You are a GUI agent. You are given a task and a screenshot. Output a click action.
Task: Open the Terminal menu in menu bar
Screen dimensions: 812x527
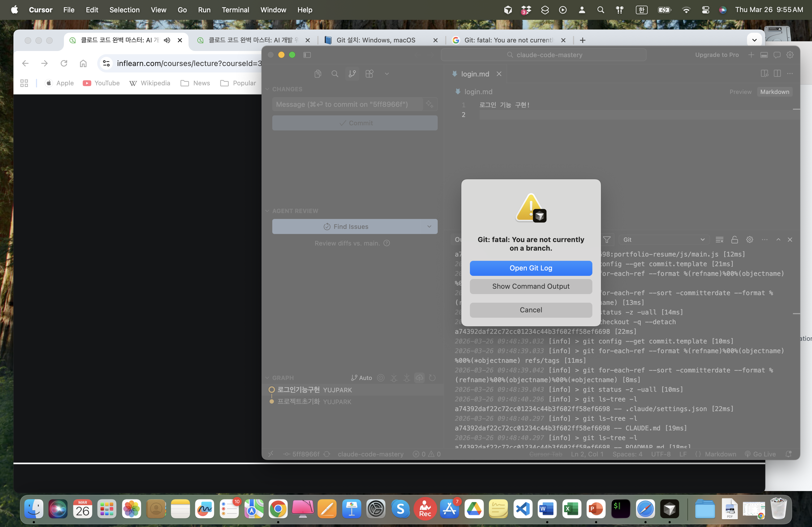(x=235, y=10)
